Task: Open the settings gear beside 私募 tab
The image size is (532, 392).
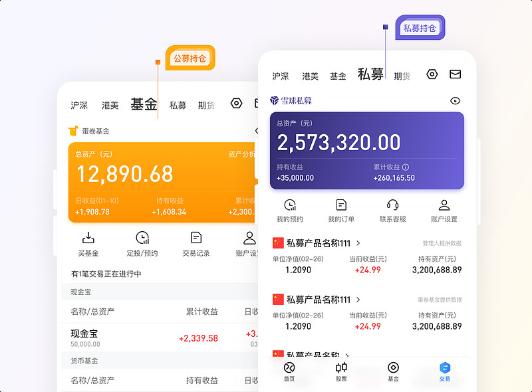Action: point(432,74)
